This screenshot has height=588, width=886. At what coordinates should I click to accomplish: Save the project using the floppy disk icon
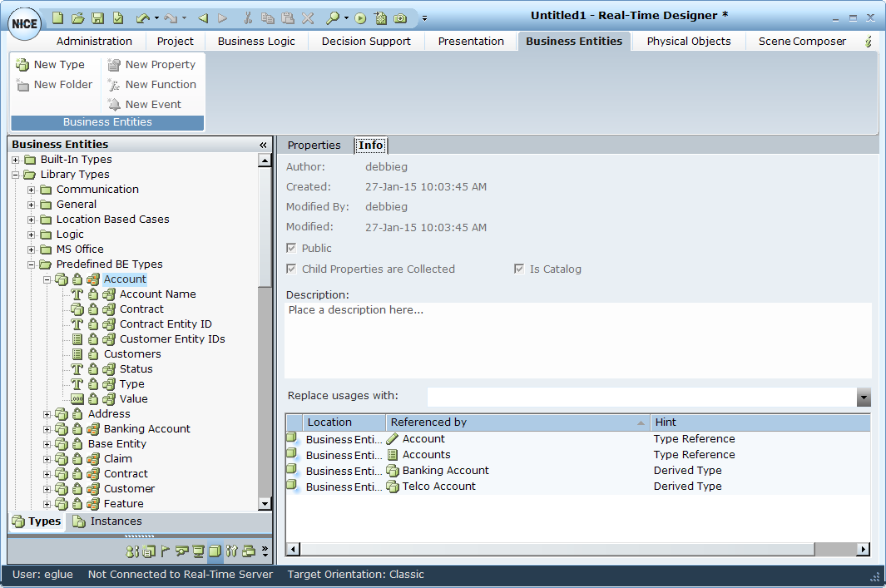pos(97,17)
